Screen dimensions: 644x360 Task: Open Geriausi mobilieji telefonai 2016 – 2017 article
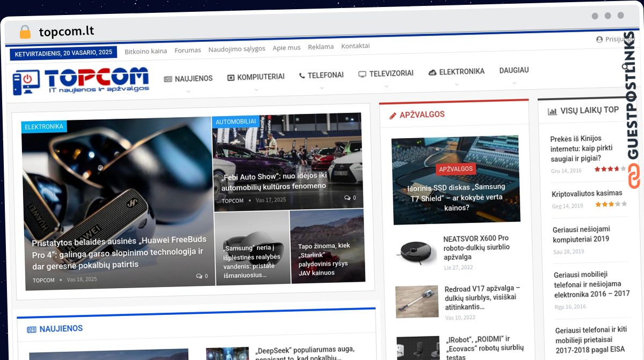click(592, 284)
